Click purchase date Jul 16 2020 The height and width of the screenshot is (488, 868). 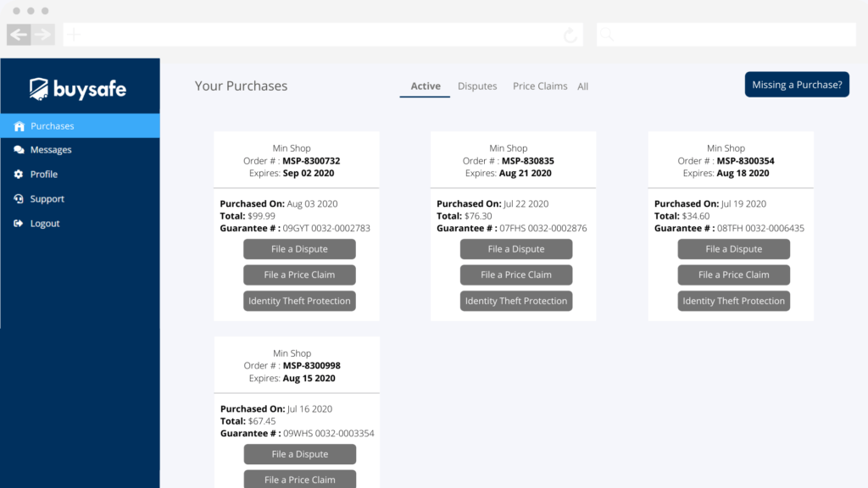[x=310, y=409]
